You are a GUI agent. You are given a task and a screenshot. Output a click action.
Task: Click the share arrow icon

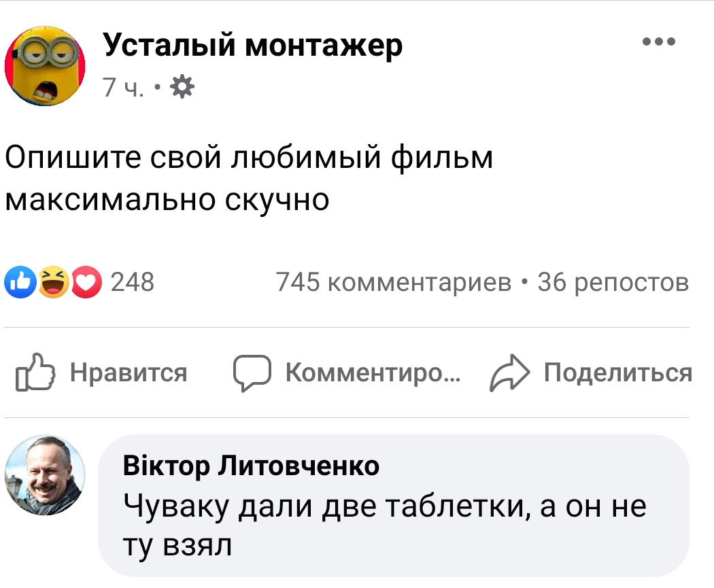508,373
